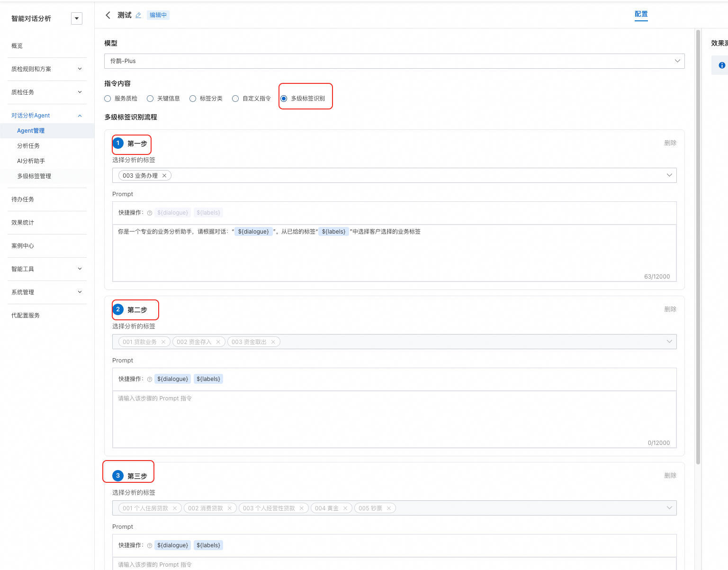Select the 关键信息 radio option

pyautogui.click(x=163, y=99)
